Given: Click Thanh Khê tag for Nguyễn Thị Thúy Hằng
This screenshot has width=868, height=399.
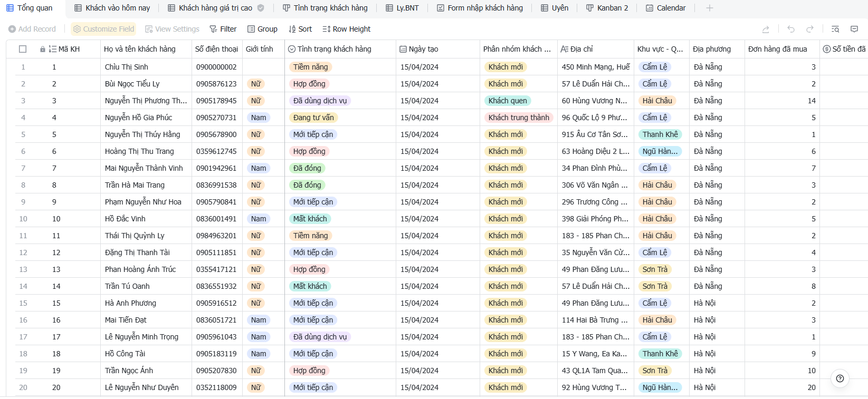Looking at the screenshot, I should pos(660,134).
